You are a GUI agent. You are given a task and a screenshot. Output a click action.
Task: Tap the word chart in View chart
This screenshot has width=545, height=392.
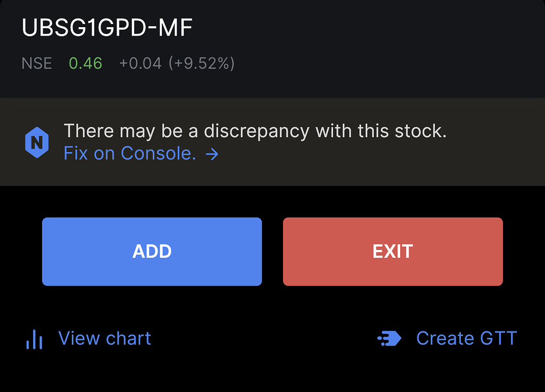click(x=128, y=338)
